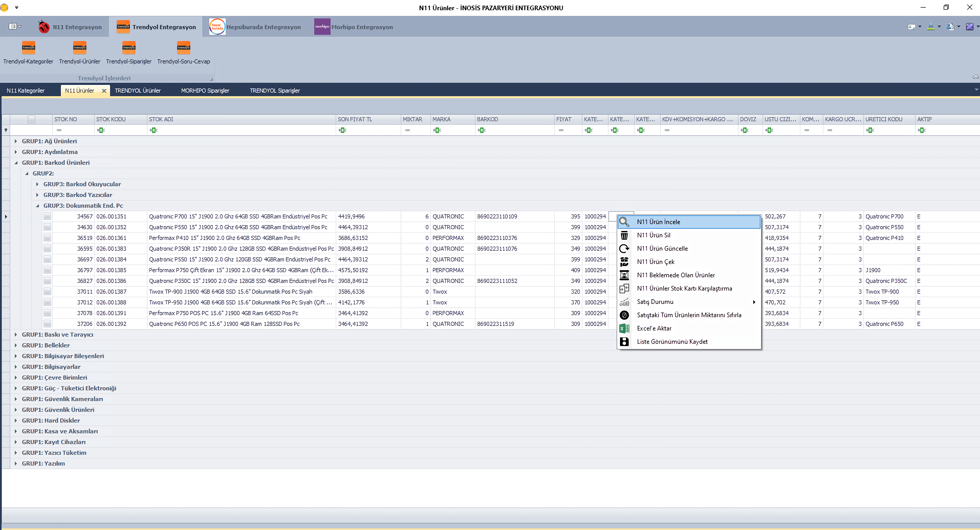
Task: Sort by STOK ADI column header
Action: click(x=241, y=119)
